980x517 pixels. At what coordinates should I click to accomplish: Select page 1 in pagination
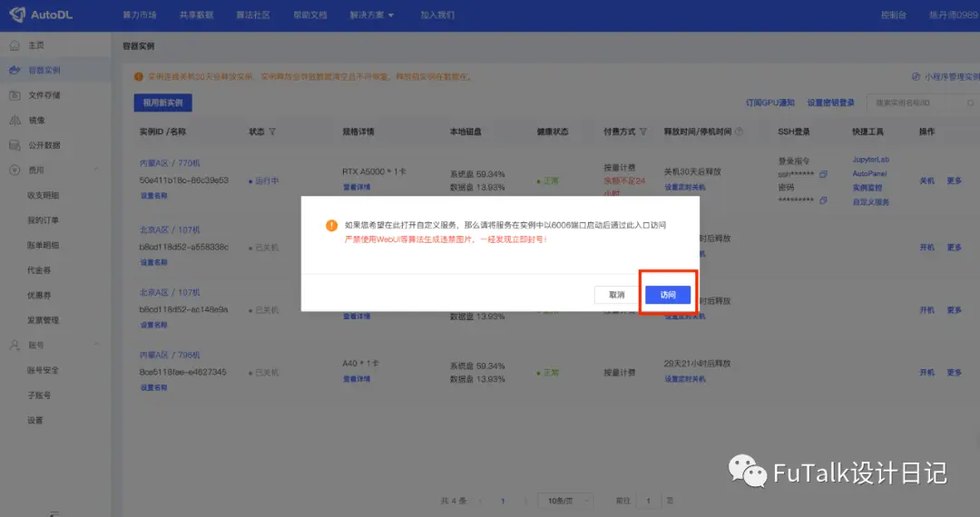point(503,501)
